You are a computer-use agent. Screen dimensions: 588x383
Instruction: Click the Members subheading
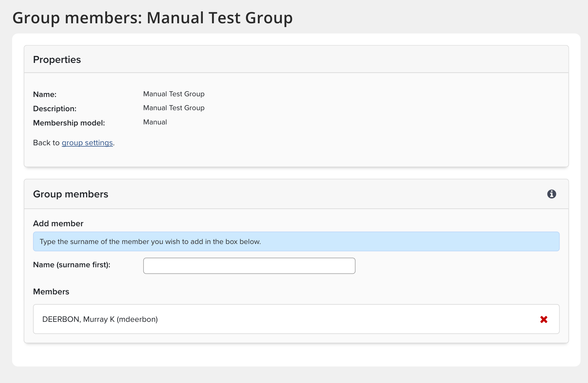(51, 292)
